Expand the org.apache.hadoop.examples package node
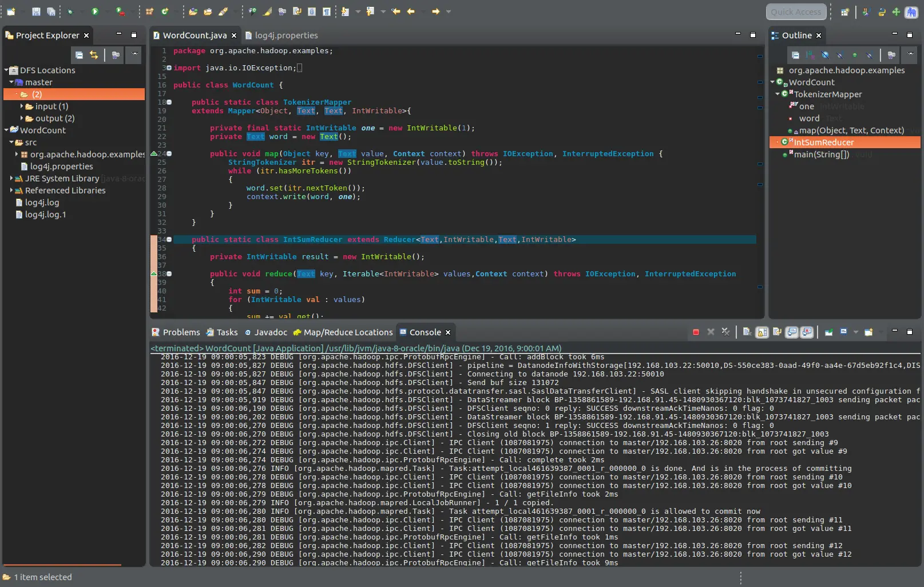The image size is (924, 587). click(x=17, y=154)
